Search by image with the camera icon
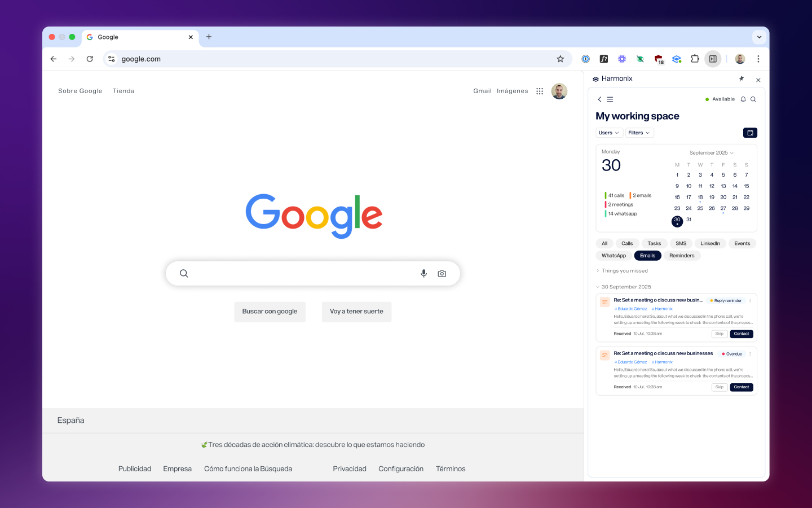Viewport: 812px width, 508px height. point(442,273)
